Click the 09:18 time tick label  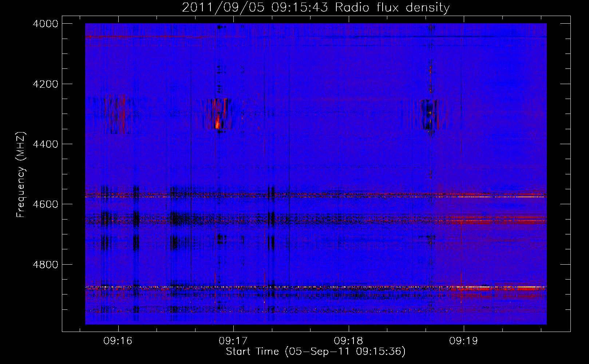coord(348,341)
